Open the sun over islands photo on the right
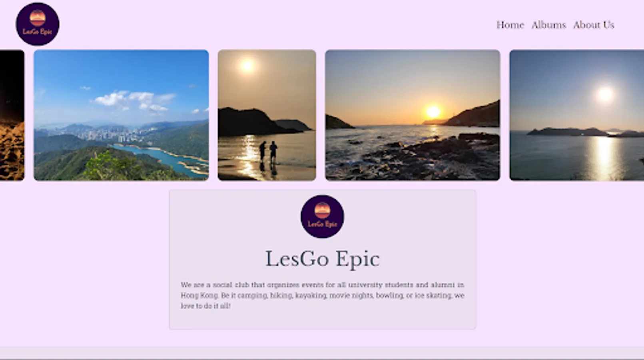Image resolution: width=644 pixels, height=360 pixels. click(576, 115)
